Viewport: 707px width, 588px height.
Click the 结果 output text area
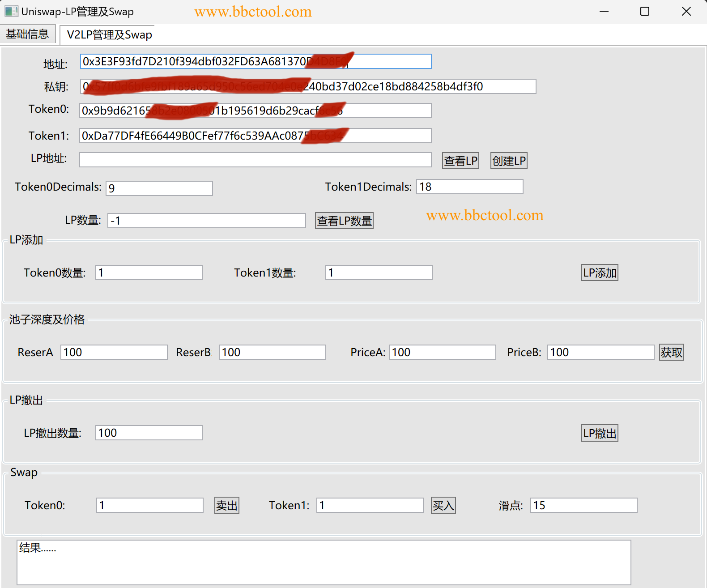[324, 562]
